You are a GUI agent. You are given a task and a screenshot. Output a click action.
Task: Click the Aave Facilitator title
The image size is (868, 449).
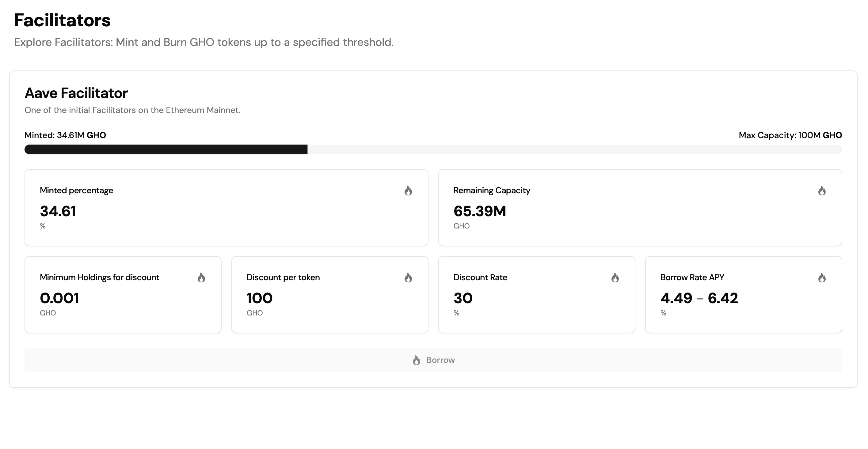76,93
